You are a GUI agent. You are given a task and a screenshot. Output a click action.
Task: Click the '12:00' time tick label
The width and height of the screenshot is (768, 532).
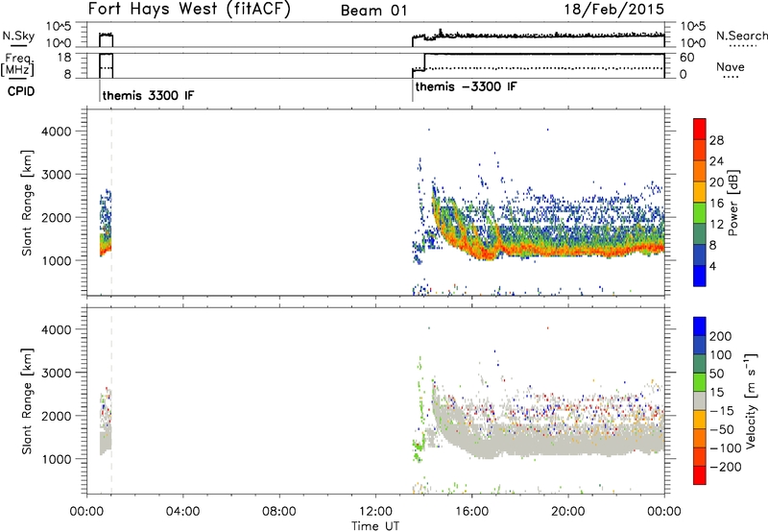point(375,512)
